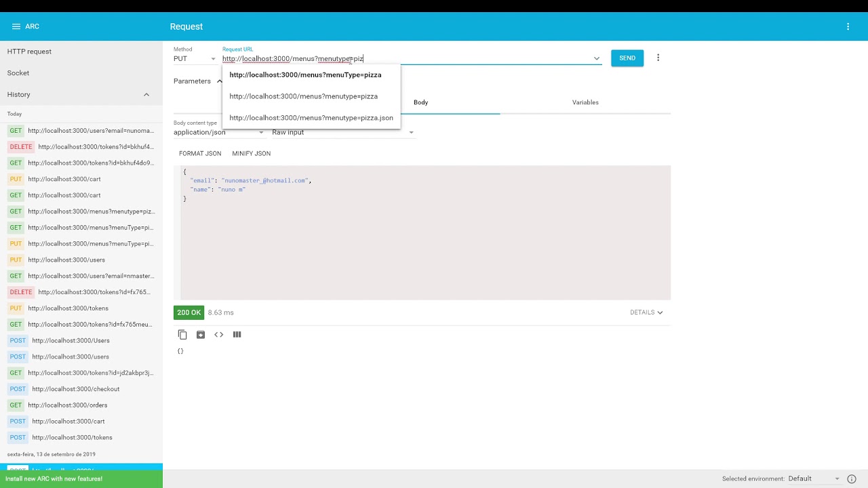The image size is (868, 488).
Task: Open the ARC hamburger menu
Action: (16, 26)
